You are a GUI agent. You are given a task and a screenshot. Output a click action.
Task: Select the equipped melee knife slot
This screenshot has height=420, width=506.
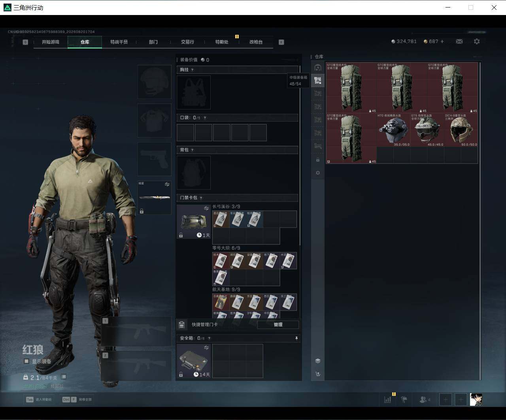coord(154,198)
